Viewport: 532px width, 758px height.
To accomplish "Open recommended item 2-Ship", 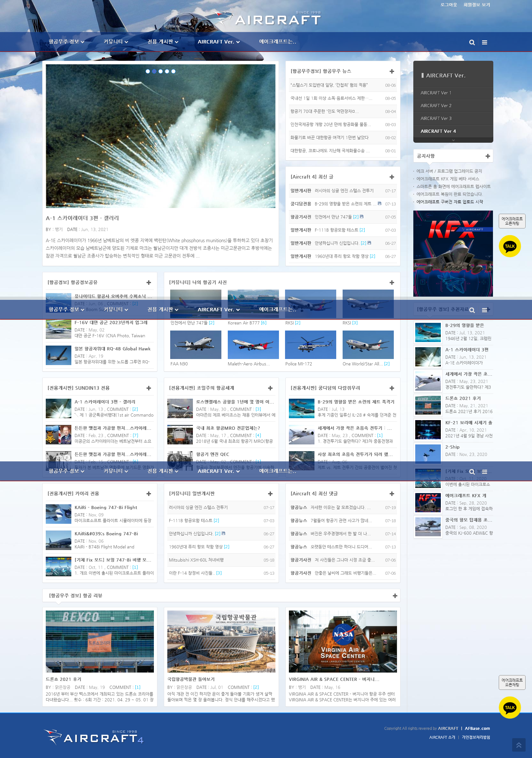I will [x=452, y=447].
